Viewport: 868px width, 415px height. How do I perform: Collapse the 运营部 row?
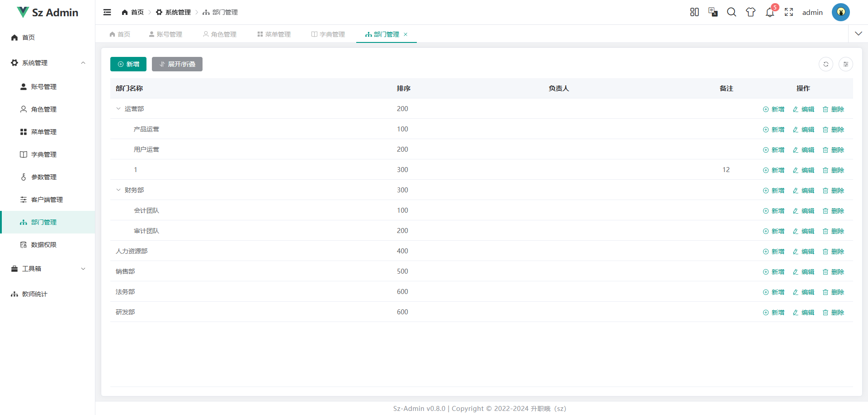coord(118,108)
